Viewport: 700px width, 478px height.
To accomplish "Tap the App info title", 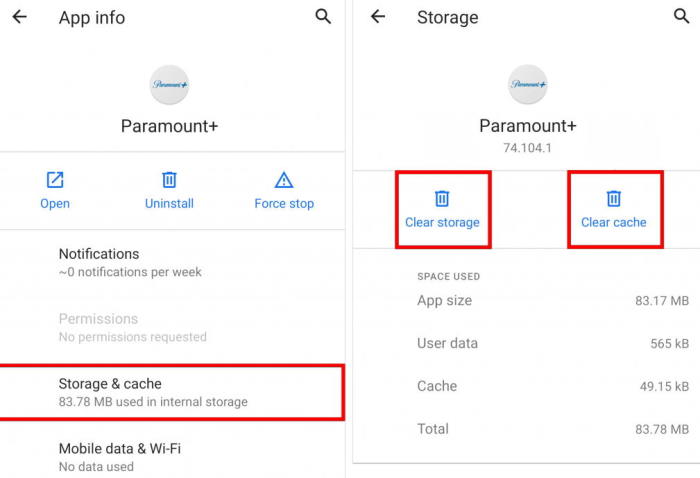I will tap(92, 18).
